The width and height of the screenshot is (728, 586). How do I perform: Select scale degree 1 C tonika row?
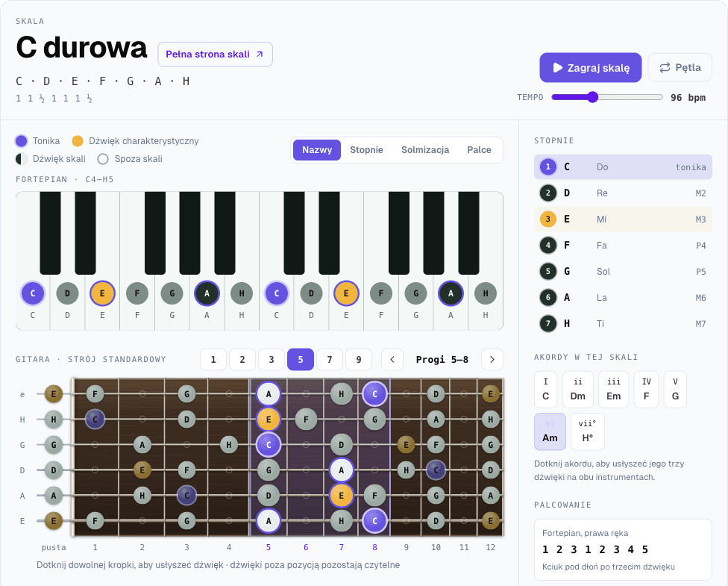[623, 166]
